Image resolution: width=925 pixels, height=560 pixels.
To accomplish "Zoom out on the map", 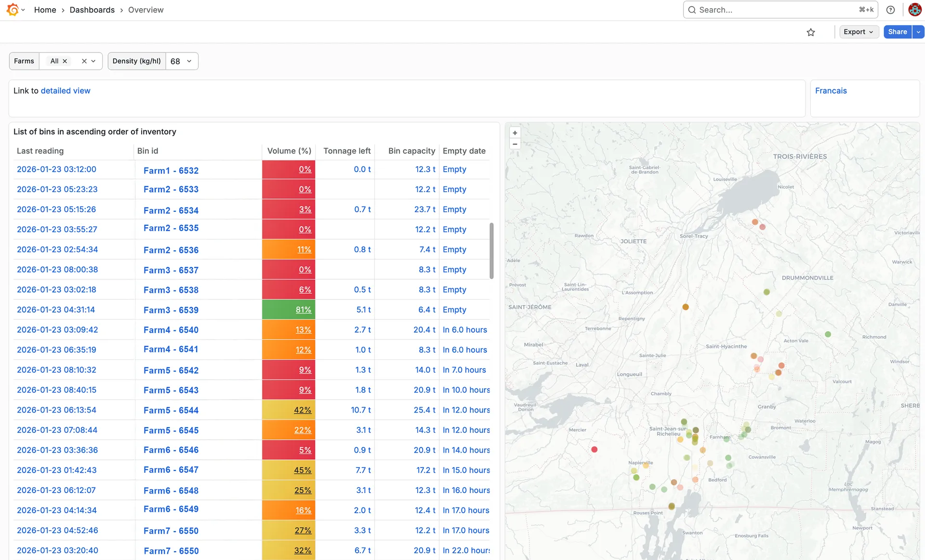I will tap(515, 144).
